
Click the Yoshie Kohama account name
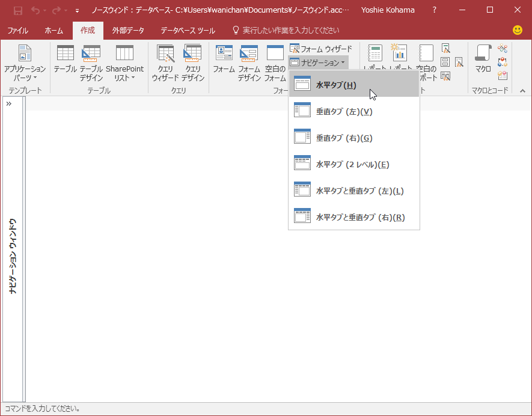[388, 10]
